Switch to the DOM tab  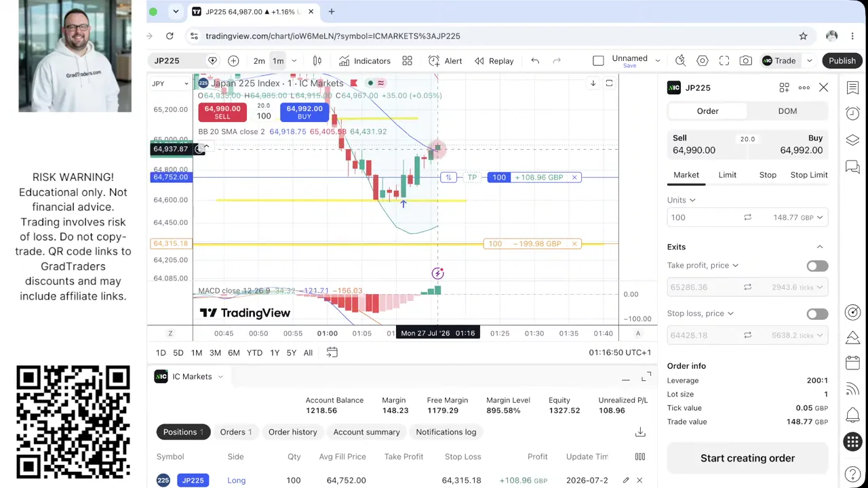click(x=787, y=111)
